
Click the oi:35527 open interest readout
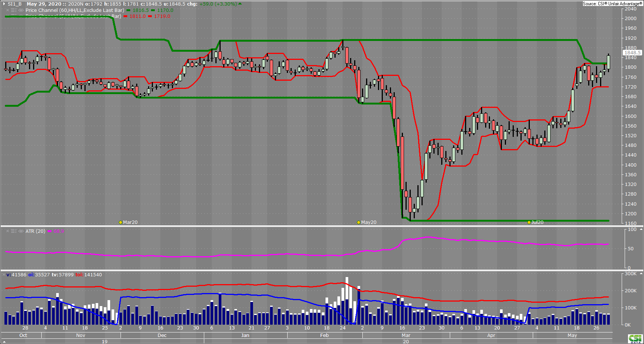pos(39,275)
